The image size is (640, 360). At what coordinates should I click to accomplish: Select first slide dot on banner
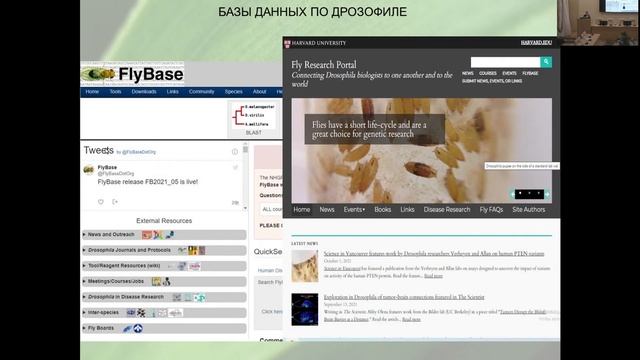coord(520,193)
